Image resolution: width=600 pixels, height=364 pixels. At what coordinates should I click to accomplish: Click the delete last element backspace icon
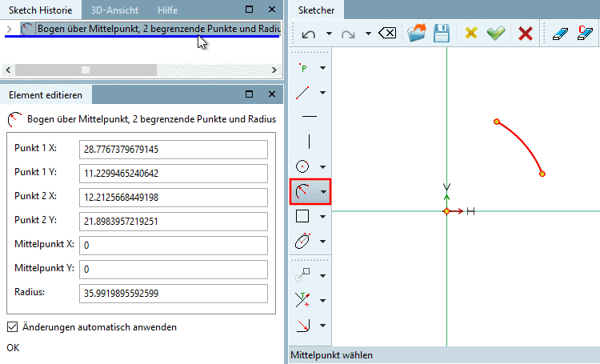point(387,34)
